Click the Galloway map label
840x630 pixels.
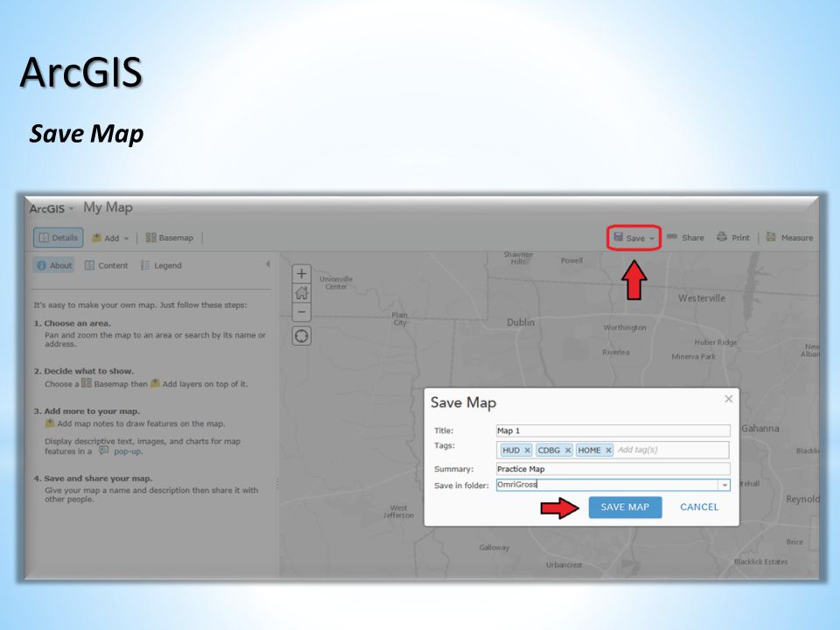tap(493, 548)
